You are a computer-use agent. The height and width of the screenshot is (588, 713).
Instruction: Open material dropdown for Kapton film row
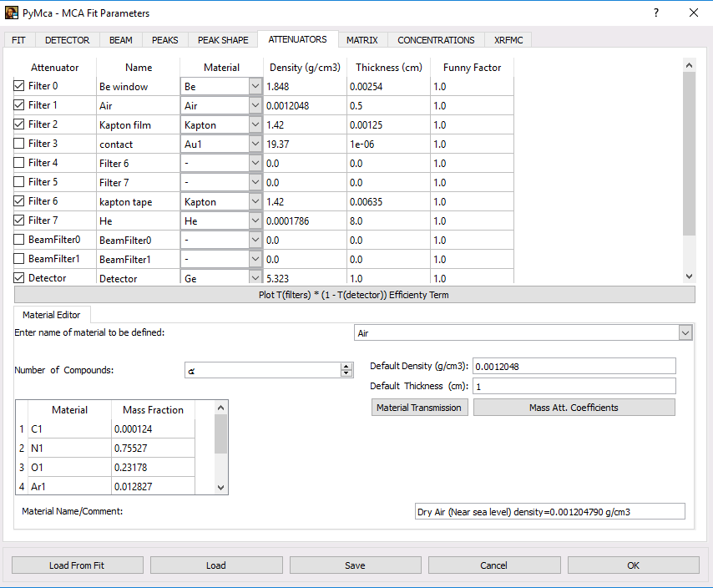(x=255, y=124)
